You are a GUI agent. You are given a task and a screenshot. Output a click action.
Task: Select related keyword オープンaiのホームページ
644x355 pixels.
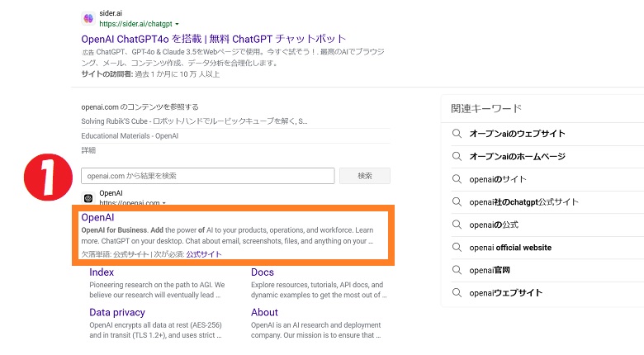517,157
